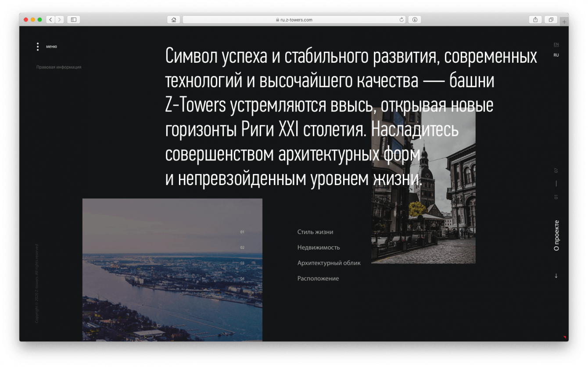Open the three-dot site menu icon
Viewport: 588px width, 367px height.
(38, 46)
